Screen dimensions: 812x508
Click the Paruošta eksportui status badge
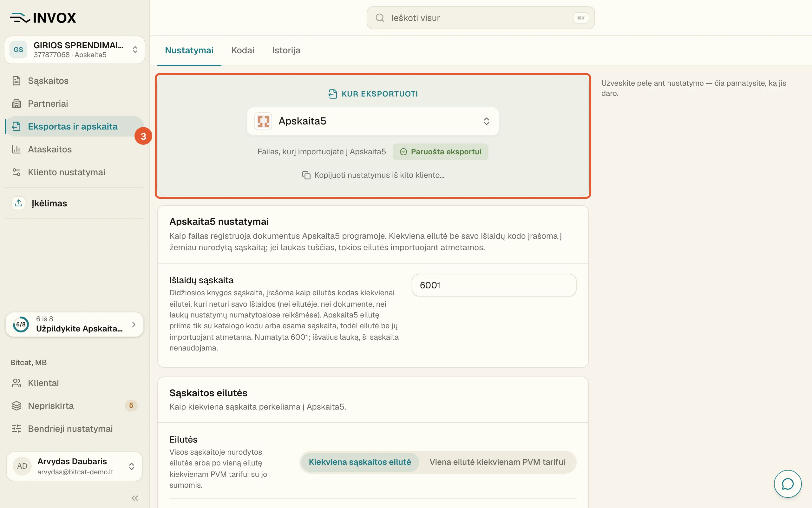[440, 151]
